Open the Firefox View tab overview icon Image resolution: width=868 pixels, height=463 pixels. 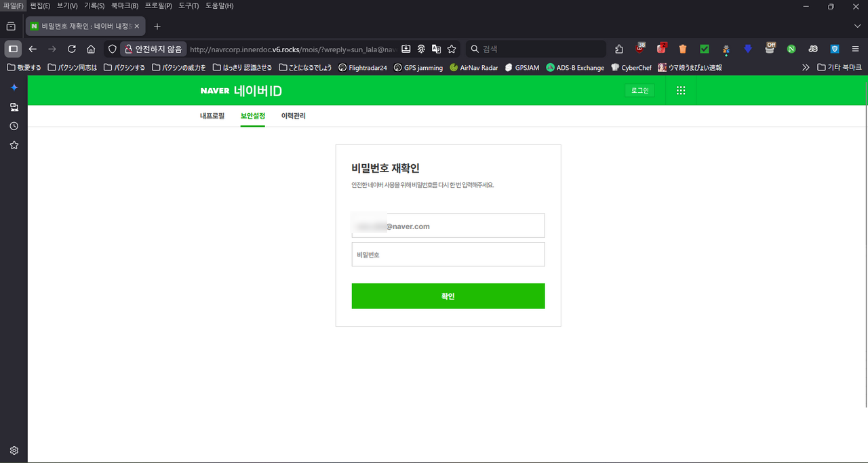pyautogui.click(x=11, y=26)
